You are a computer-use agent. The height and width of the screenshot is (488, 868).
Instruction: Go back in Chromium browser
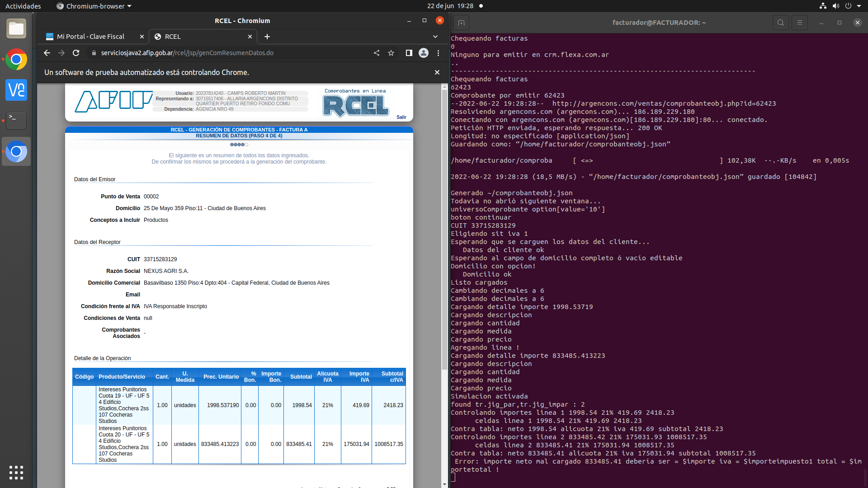[x=47, y=53]
